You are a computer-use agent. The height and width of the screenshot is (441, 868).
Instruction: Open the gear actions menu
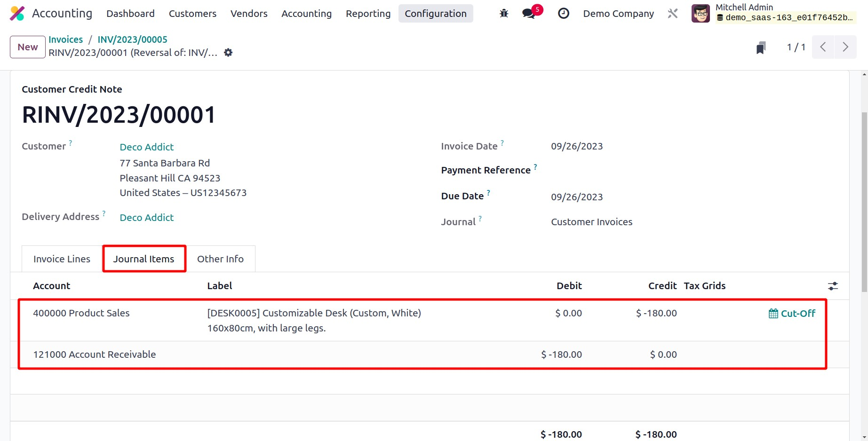pos(228,53)
